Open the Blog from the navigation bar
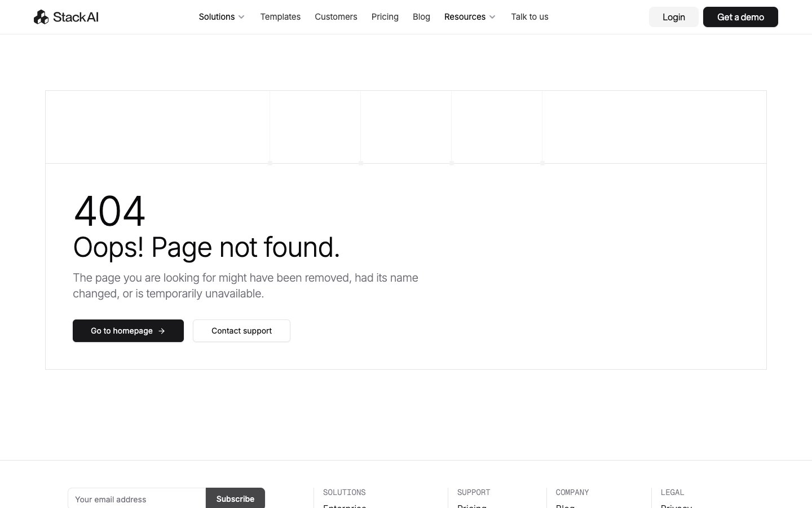 click(x=421, y=17)
